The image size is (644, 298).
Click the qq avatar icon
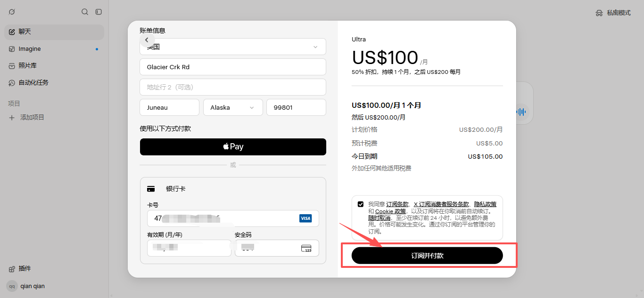pyautogui.click(x=12, y=286)
